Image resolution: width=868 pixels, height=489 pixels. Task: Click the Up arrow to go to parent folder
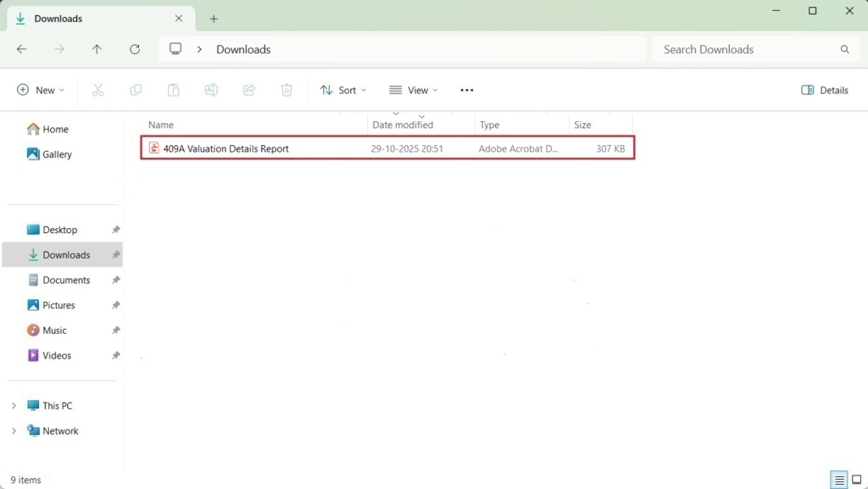97,49
